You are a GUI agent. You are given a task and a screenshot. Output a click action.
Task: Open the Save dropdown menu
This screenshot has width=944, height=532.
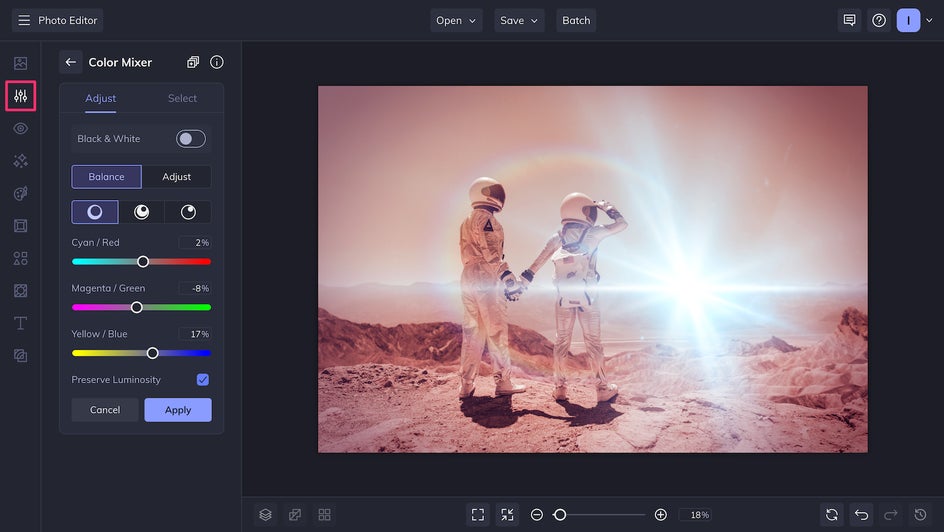(519, 20)
